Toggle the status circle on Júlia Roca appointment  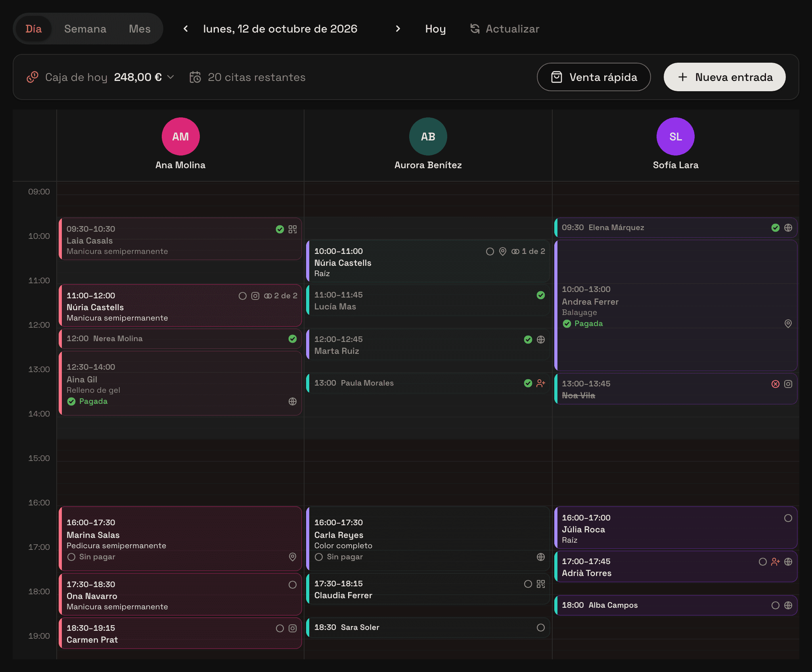(788, 518)
